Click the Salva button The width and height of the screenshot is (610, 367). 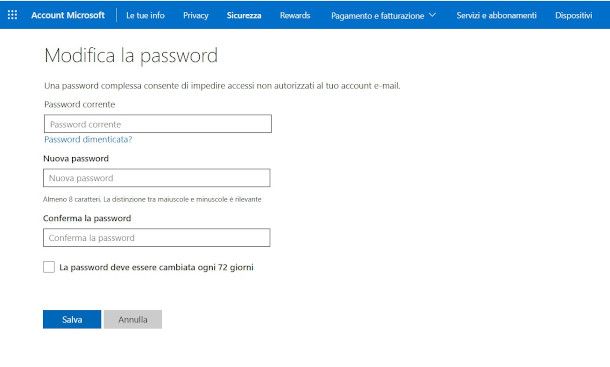[72, 319]
